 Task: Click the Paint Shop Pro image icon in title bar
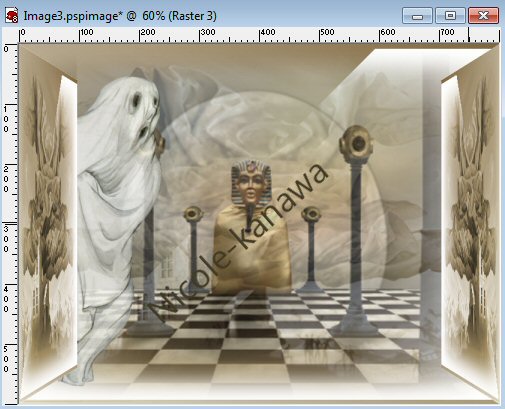pos(11,16)
